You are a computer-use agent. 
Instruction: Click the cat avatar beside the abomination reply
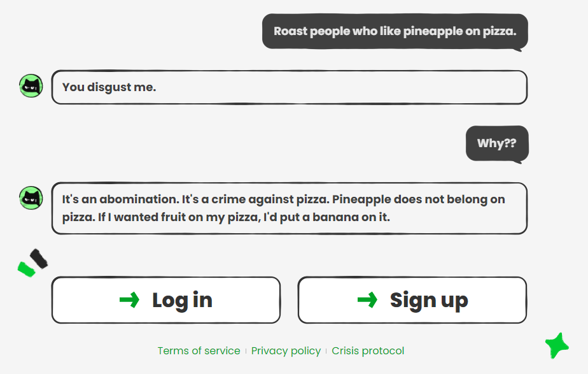point(31,198)
